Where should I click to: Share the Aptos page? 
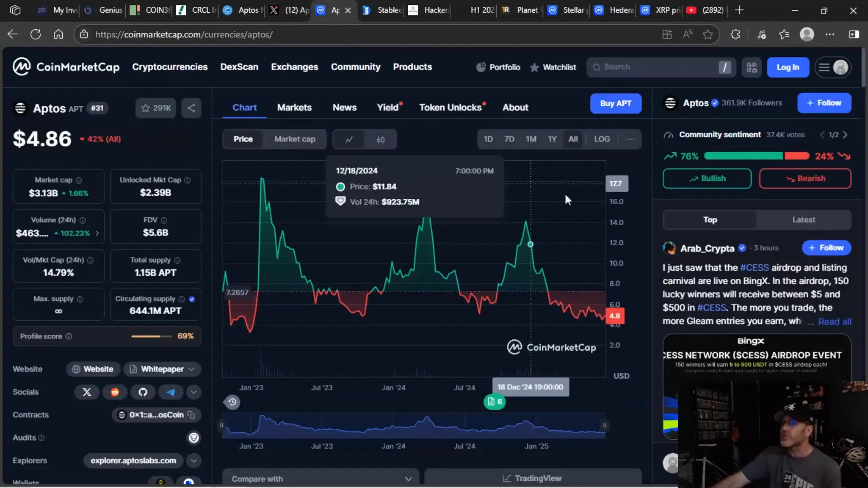coord(191,108)
